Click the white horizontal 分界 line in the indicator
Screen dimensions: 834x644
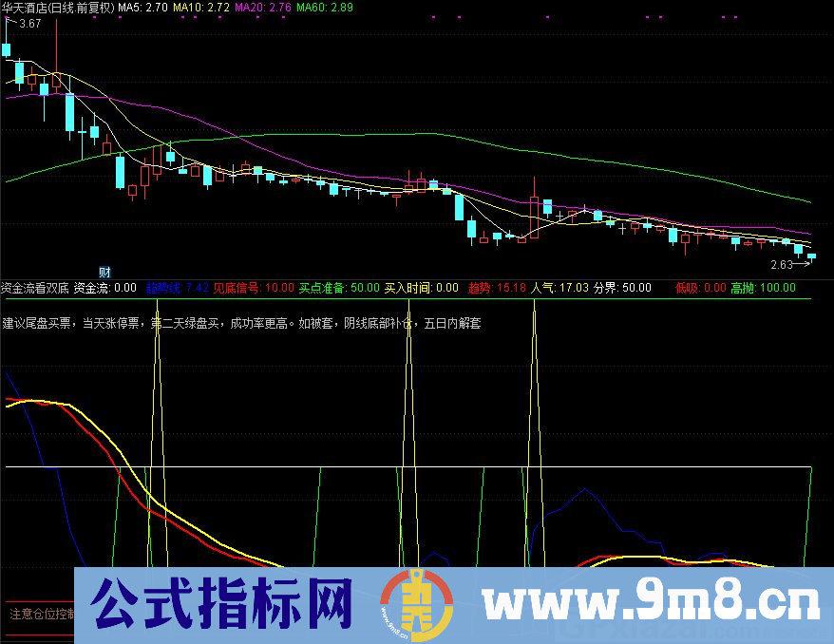pyautogui.click(x=408, y=467)
